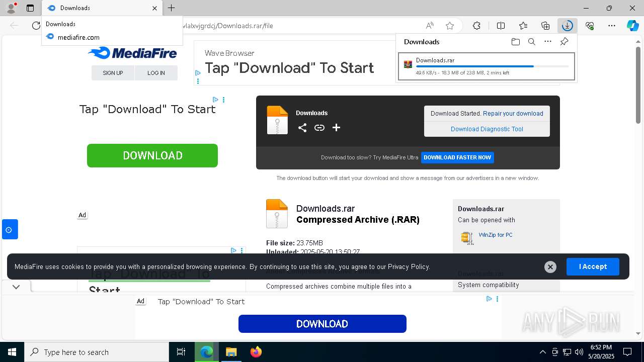Open the browser Extensions icon
The height and width of the screenshot is (362, 644).
coord(476,26)
